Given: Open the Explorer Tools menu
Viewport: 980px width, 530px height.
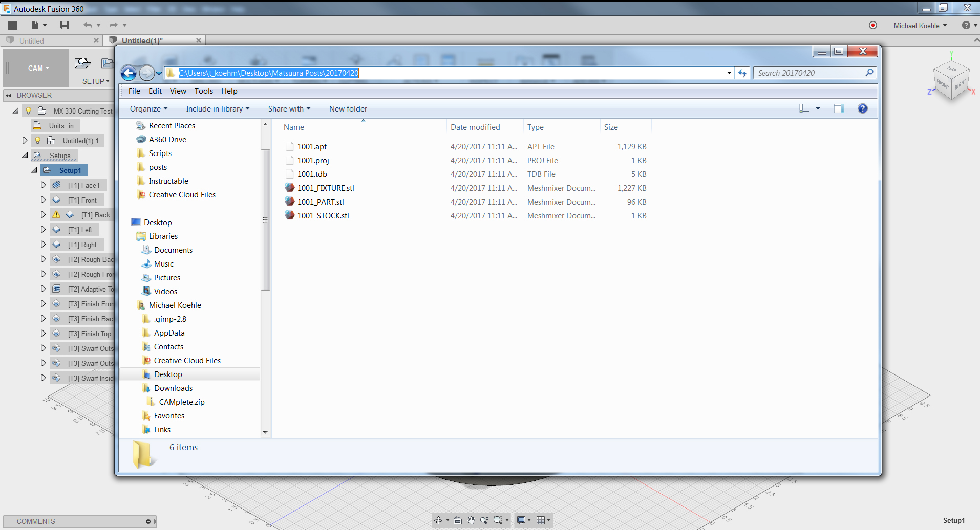Looking at the screenshot, I should tap(204, 91).
